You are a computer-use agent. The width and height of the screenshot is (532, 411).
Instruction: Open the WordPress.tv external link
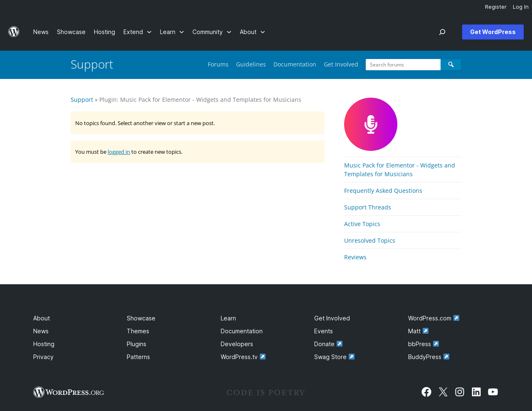(243, 357)
